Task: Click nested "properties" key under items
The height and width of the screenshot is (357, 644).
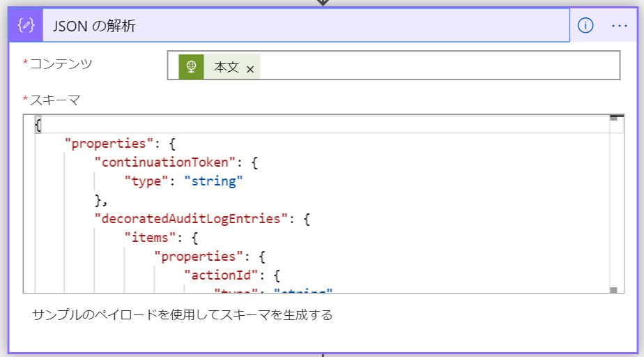Action: [x=199, y=257]
